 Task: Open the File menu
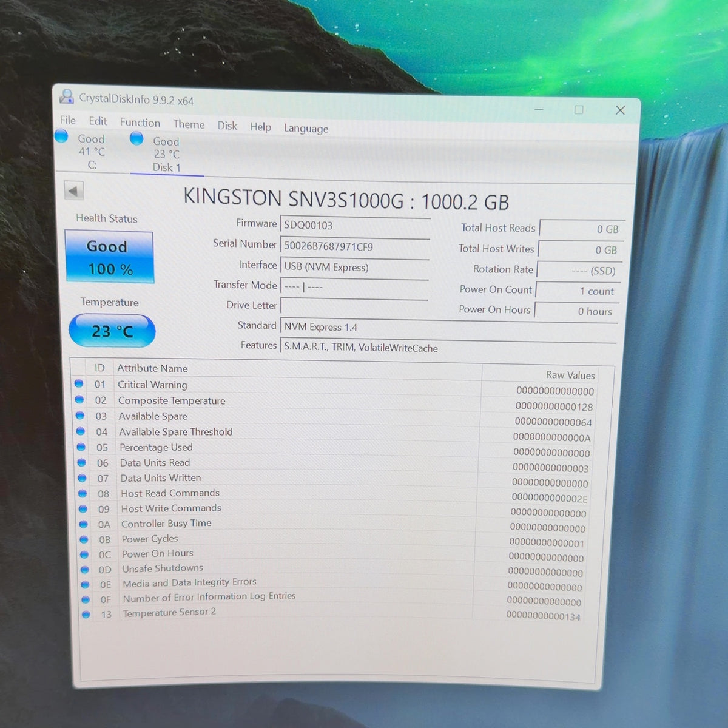click(x=68, y=120)
